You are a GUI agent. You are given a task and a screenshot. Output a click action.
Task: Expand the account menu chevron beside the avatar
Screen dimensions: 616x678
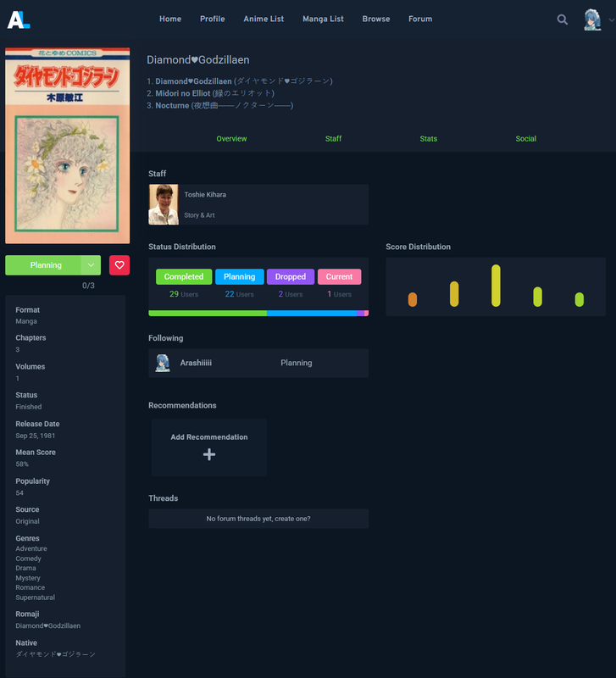pos(611,19)
